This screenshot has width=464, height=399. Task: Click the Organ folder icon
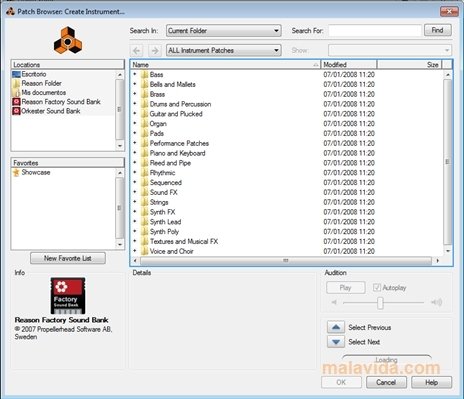coord(144,124)
